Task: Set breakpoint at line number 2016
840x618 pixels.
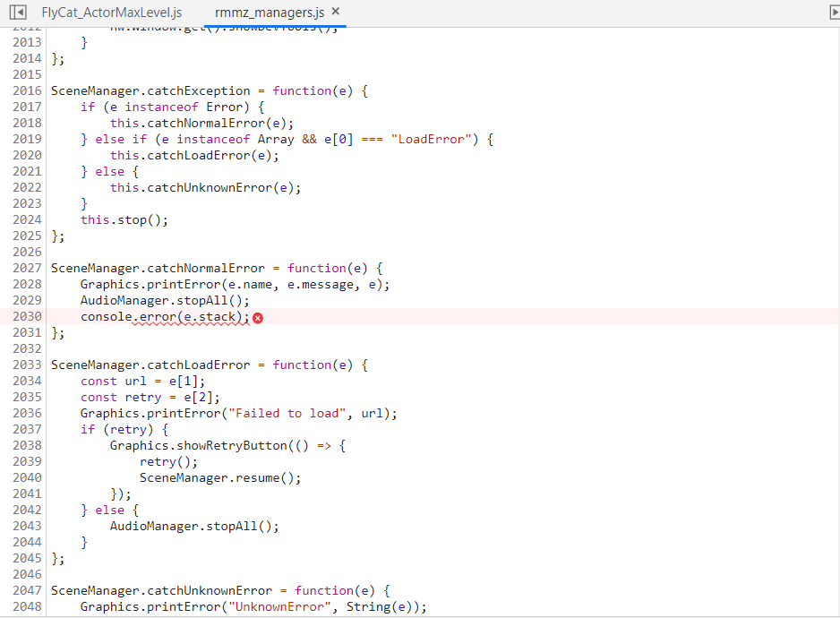Action: [x=27, y=90]
